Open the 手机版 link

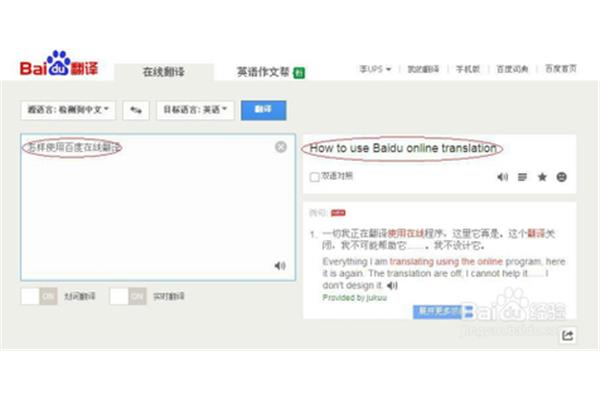click(468, 69)
